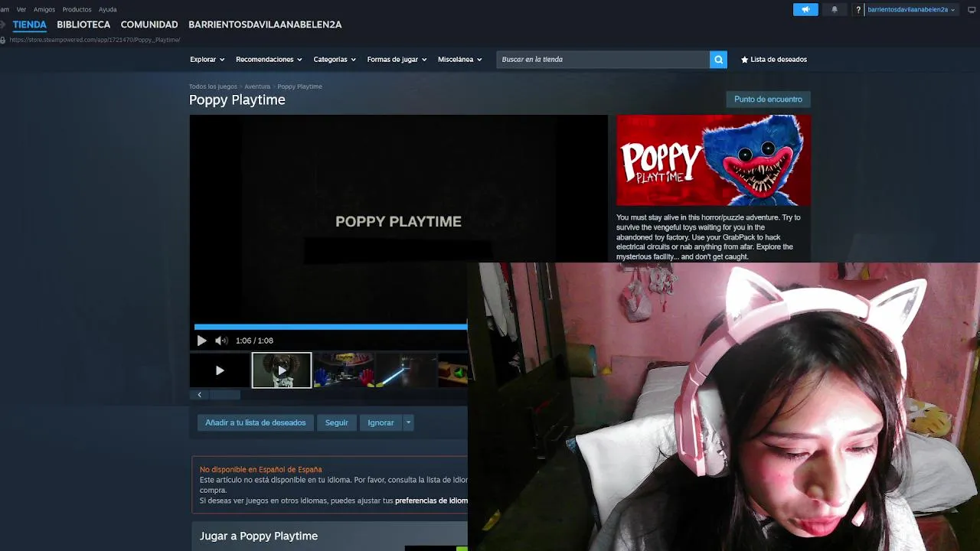Click the wishlist star icon

pos(744,60)
